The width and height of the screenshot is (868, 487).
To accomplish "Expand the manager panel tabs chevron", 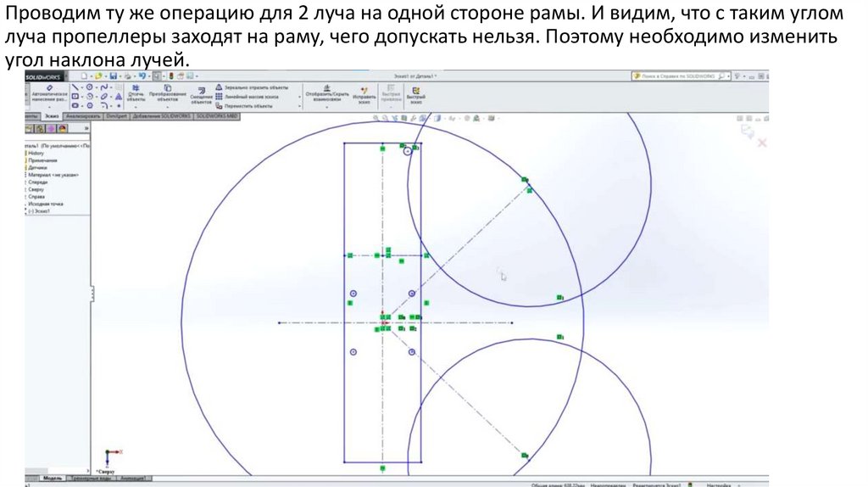I will coord(86,128).
